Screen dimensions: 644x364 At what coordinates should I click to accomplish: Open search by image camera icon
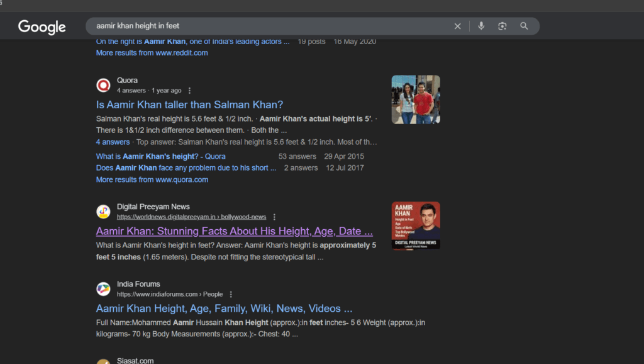coord(502,26)
